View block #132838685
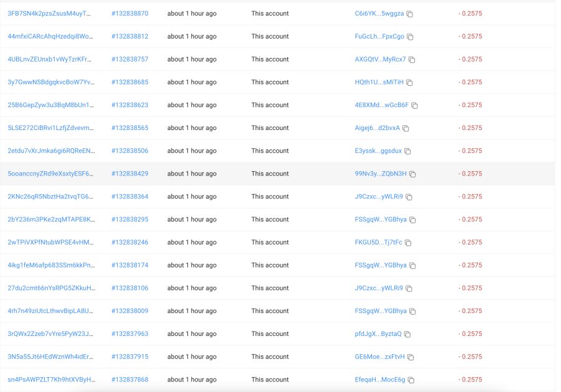The width and height of the screenshot is (561, 392). (130, 82)
